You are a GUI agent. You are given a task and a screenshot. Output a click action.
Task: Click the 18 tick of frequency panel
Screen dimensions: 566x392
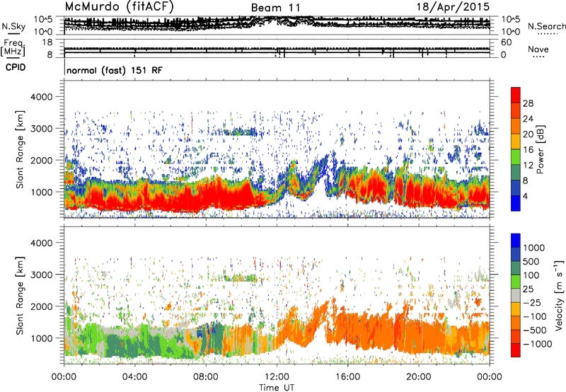click(x=47, y=42)
